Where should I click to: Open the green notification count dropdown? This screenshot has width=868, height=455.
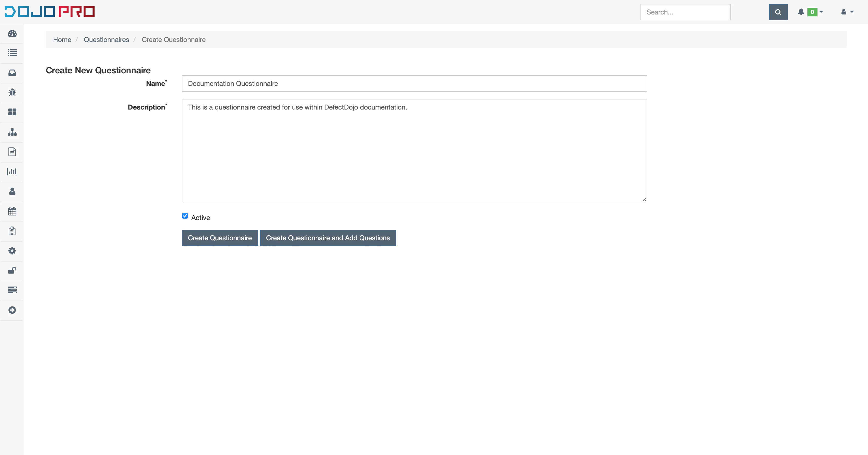pyautogui.click(x=815, y=12)
